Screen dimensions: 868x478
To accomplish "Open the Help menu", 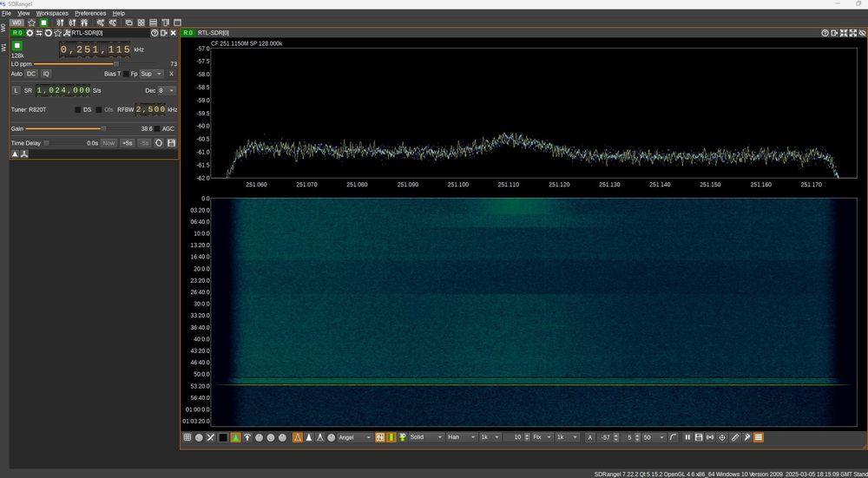I will point(118,13).
